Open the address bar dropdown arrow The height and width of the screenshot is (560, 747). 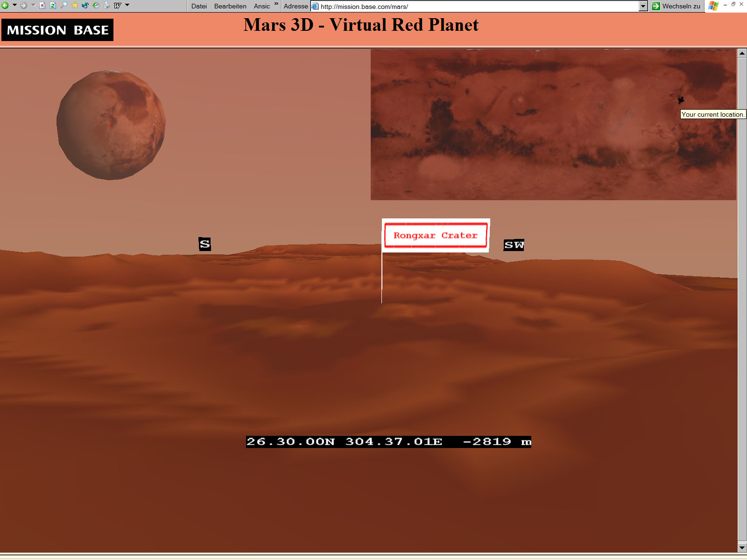click(643, 7)
